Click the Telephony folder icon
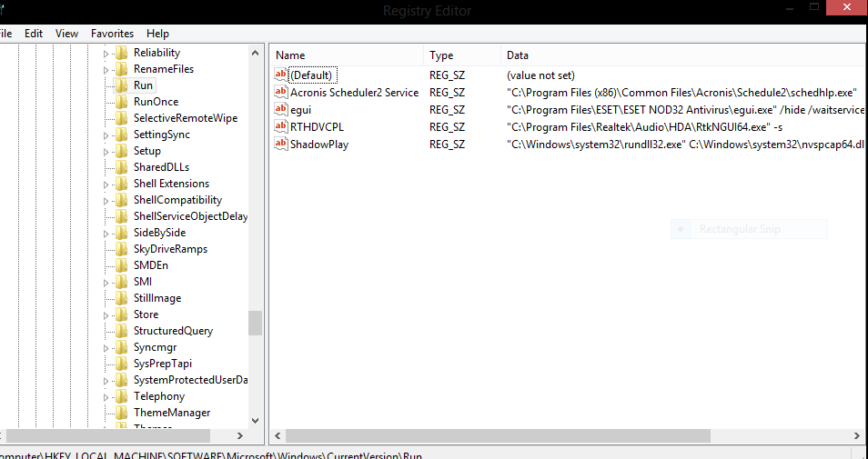The image size is (868, 459). click(x=121, y=396)
